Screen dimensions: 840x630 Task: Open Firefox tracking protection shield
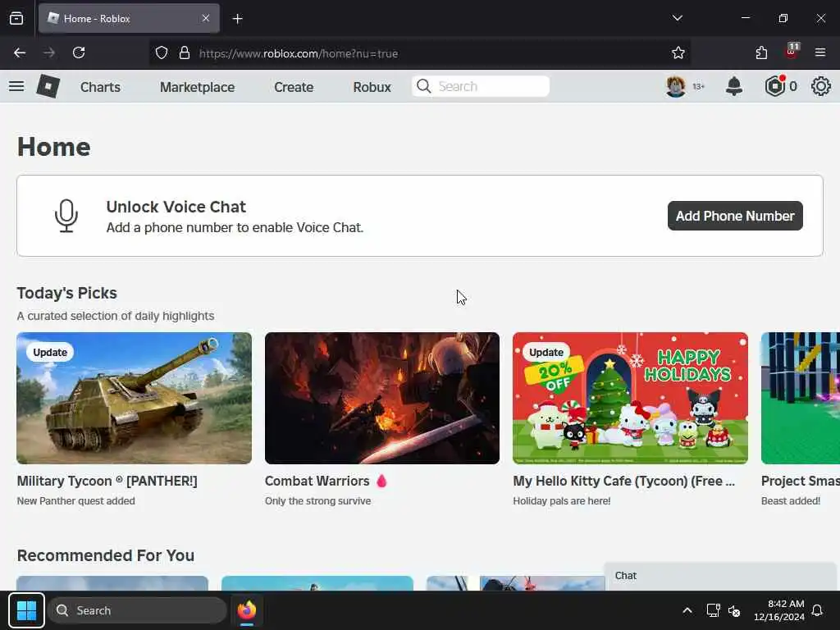162,52
